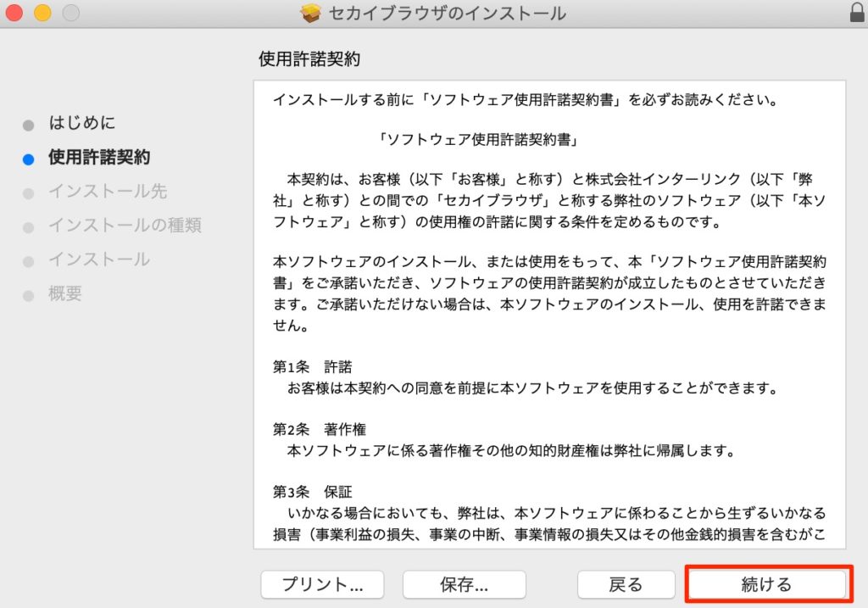Close the installer window with red button
This screenshot has height=608, width=868.
coord(14,12)
